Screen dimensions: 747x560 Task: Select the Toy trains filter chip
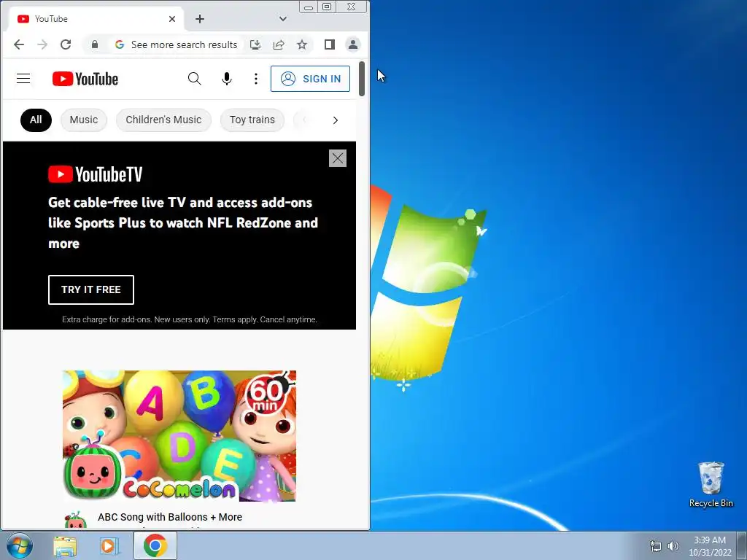[x=252, y=120]
